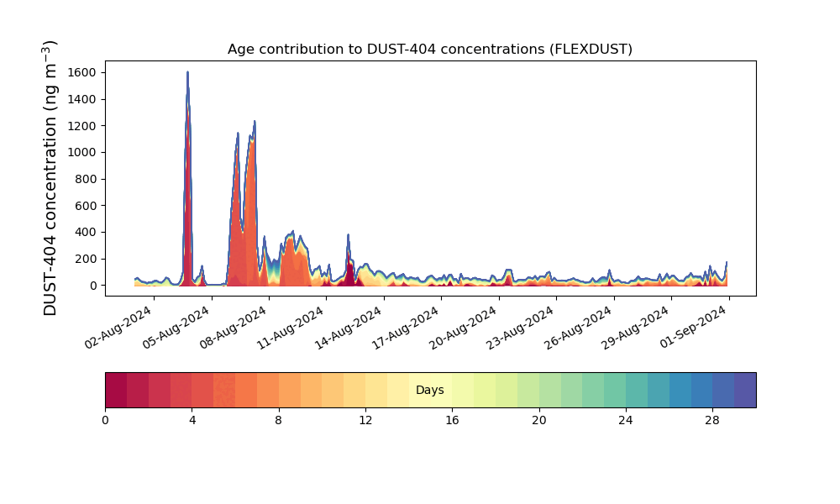Click the colorbar tick label 16
This screenshot has width=840, height=504.
click(452, 421)
